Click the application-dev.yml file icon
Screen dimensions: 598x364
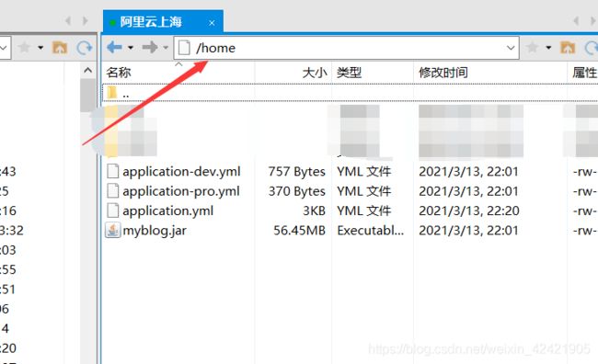click(113, 171)
